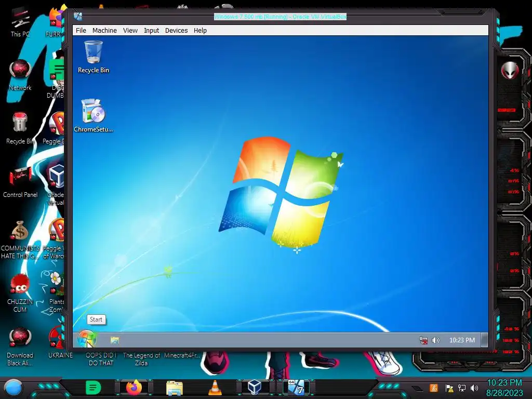Select This PC on host desktop
Viewport: 532px width, 399px height.
[20, 23]
